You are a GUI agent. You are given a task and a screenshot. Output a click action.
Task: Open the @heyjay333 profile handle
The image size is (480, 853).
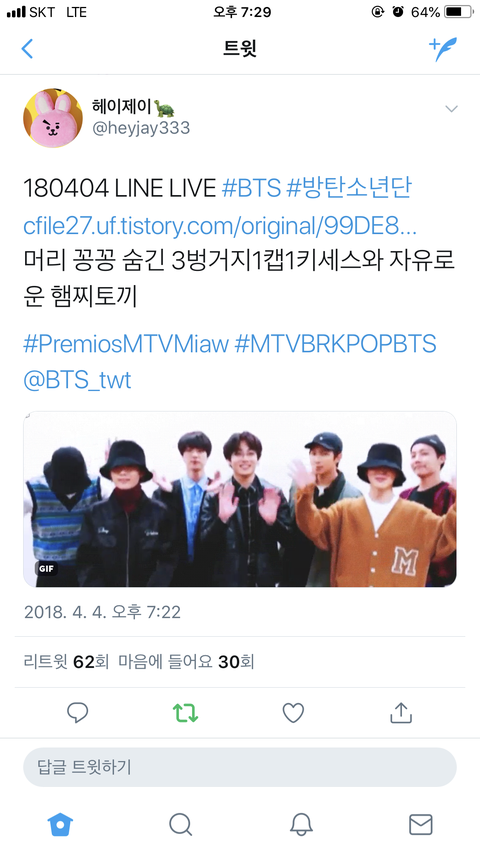pyautogui.click(x=141, y=128)
